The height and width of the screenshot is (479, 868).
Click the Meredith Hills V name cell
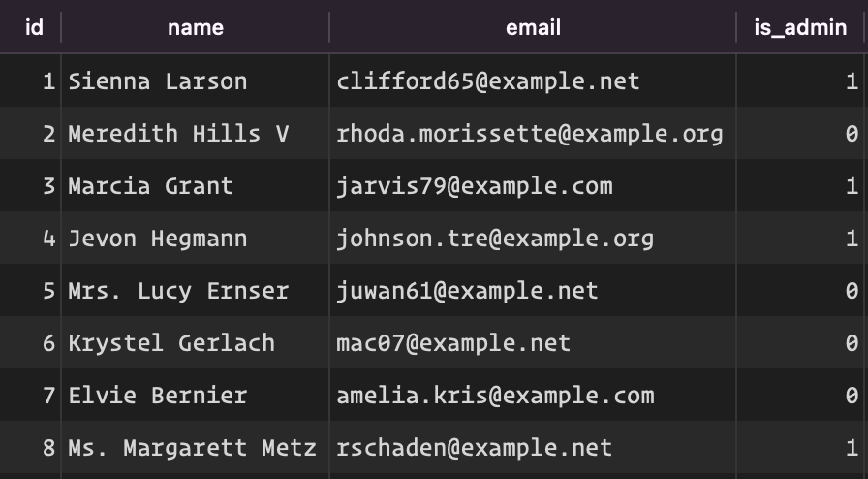pyautogui.click(x=195, y=133)
